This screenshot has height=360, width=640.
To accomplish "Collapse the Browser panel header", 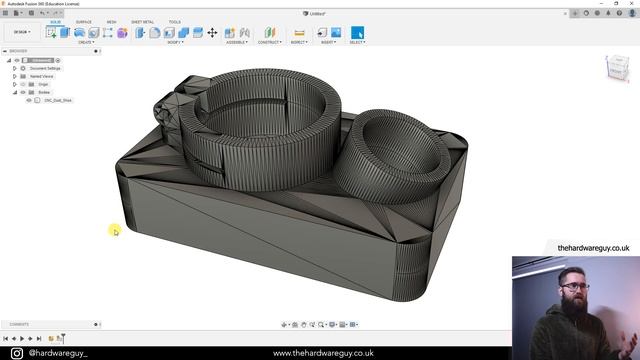I will click(5, 51).
